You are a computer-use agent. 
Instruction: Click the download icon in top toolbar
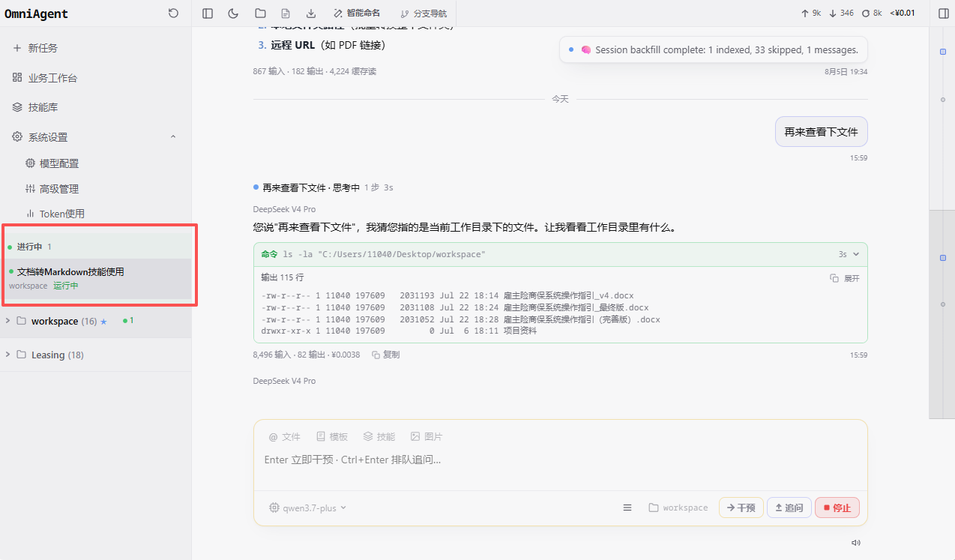click(x=311, y=13)
